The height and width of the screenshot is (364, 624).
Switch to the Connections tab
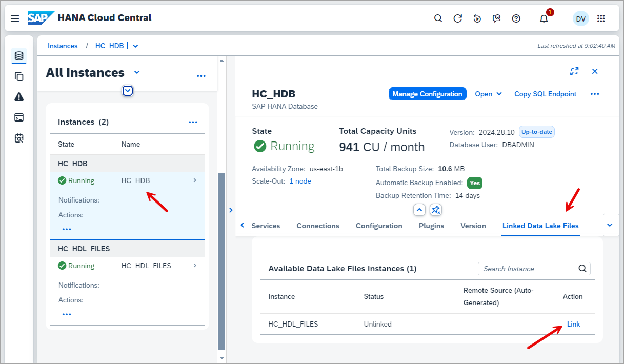pos(318,226)
